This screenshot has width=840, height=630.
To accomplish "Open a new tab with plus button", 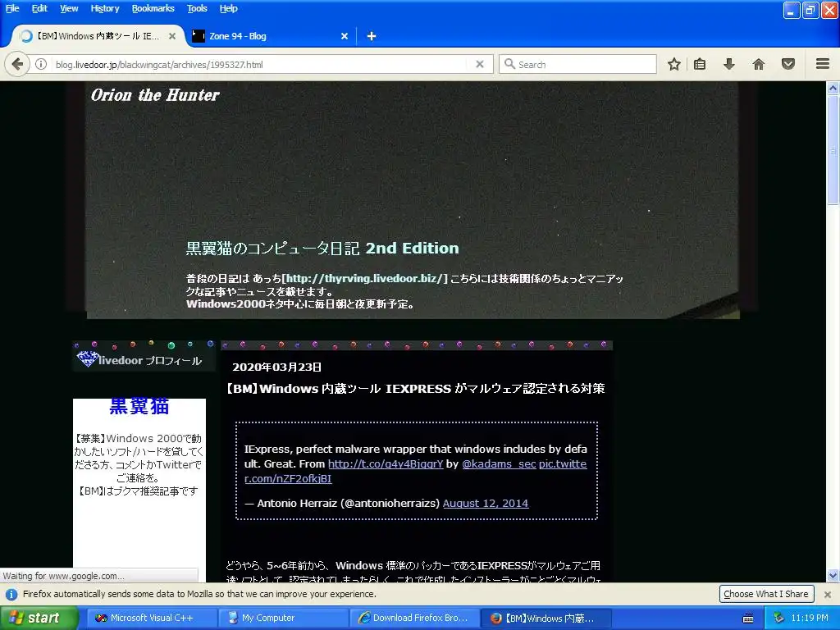I will pyautogui.click(x=372, y=36).
